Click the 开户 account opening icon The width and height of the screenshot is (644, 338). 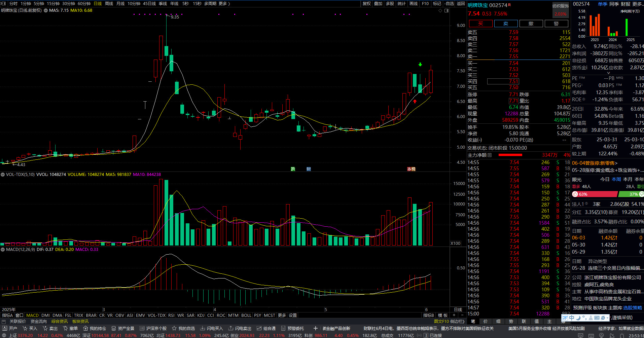click(5, 328)
